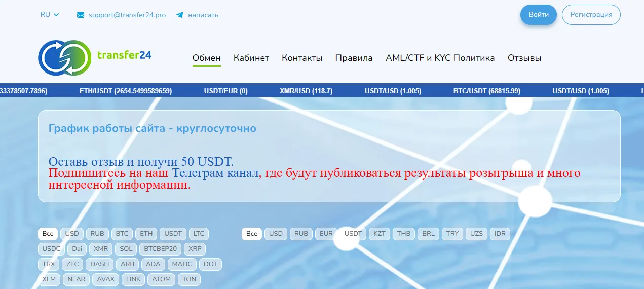The image size is (644, 289).
Task: Open the RU language dropdown
Action: [50, 15]
